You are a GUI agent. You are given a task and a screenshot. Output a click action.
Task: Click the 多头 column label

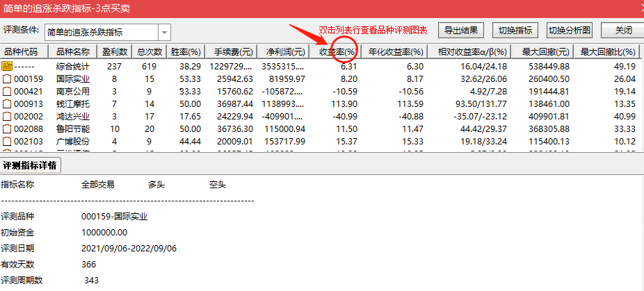point(156,185)
